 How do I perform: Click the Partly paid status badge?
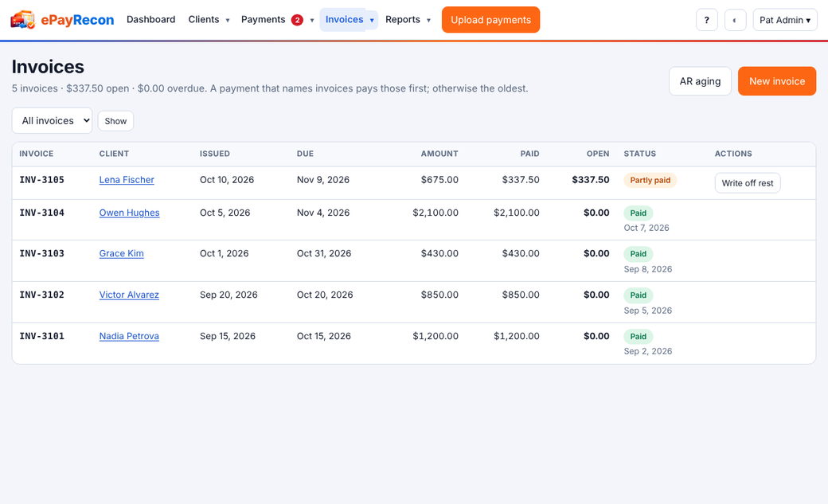pyautogui.click(x=650, y=180)
